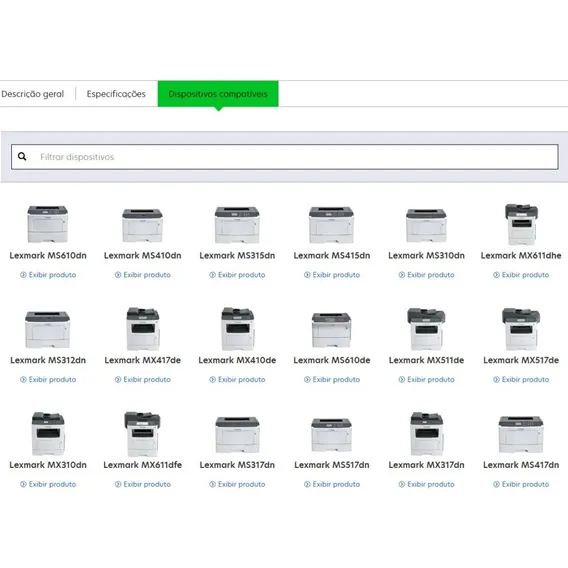Click Exibir produto under Lexmark MX317dn
The height and width of the screenshot is (568, 568).
[x=427, y=484]
